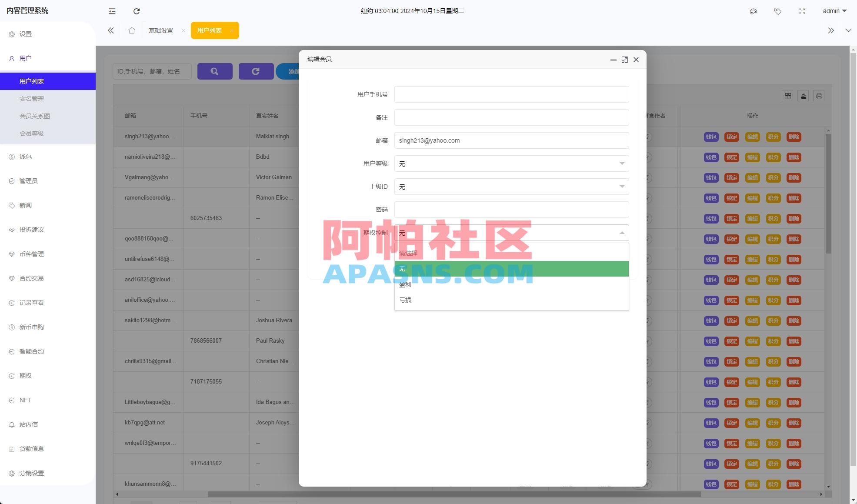Image resolution: width=857 pixels, height=504 pixels.
Task: Toggle fullscreen mode via the expand icon
Action: (x=802, y=11)
